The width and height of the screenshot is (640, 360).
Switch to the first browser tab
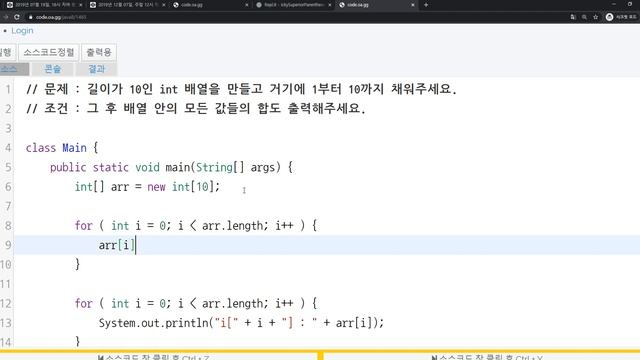44,5
